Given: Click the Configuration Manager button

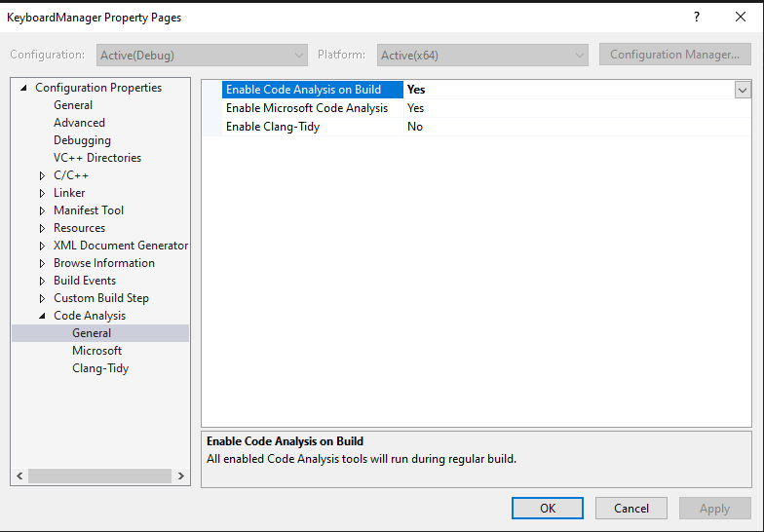Looking at the screenshot, I should pos(674,55).
